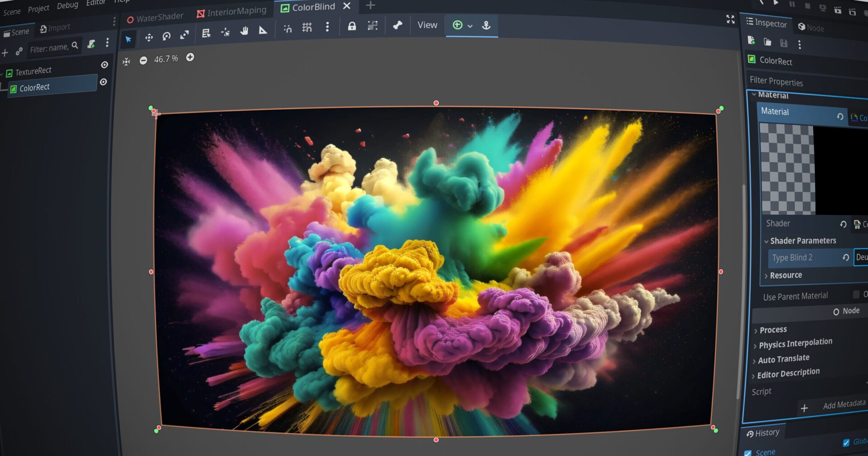Click the group selected nodes icon
Screen dimensions: 868x456
point(373,26)
